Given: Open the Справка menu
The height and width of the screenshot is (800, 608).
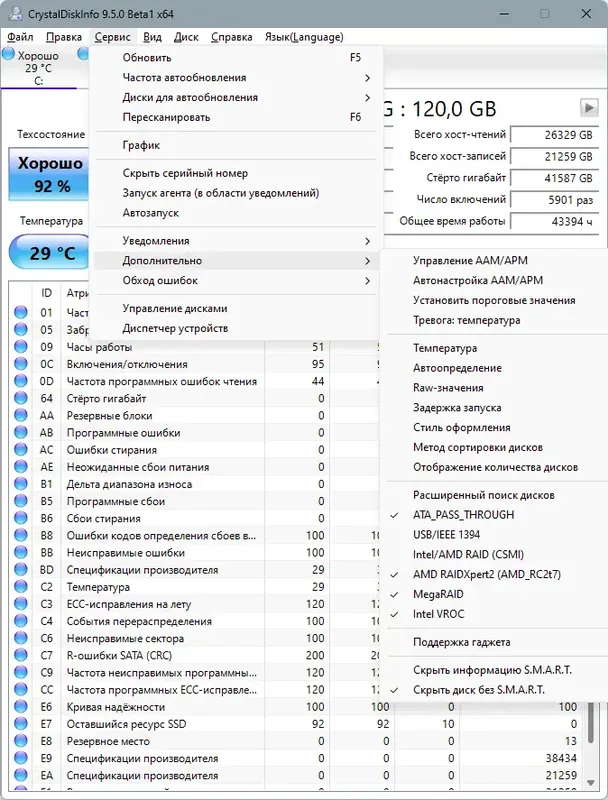Looking at the screenshot, I should [x=232, y=37].
